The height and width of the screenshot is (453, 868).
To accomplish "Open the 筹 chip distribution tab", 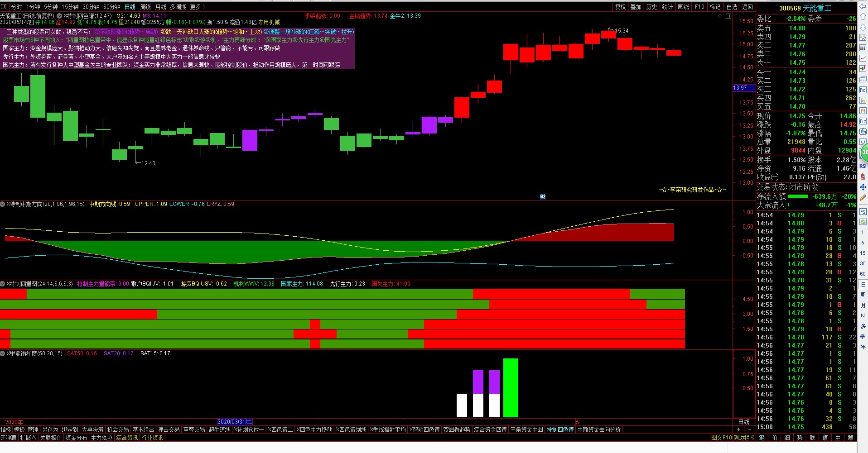I will [850, 438].
